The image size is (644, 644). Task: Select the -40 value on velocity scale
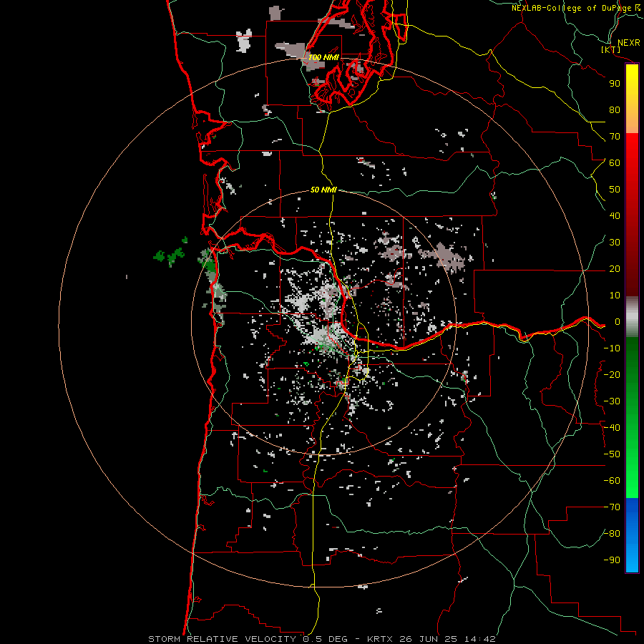(x=612, y=428)
